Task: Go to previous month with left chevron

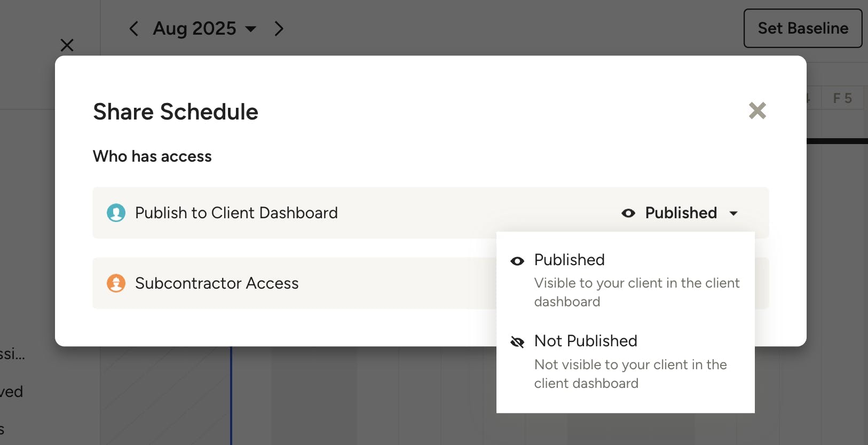Action: (133, 29)
